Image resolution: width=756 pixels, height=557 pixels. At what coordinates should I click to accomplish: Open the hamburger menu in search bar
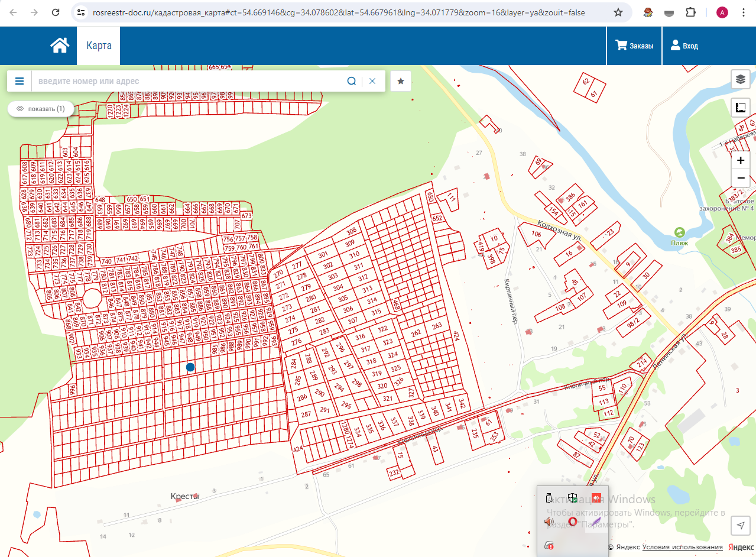point(20,81)
